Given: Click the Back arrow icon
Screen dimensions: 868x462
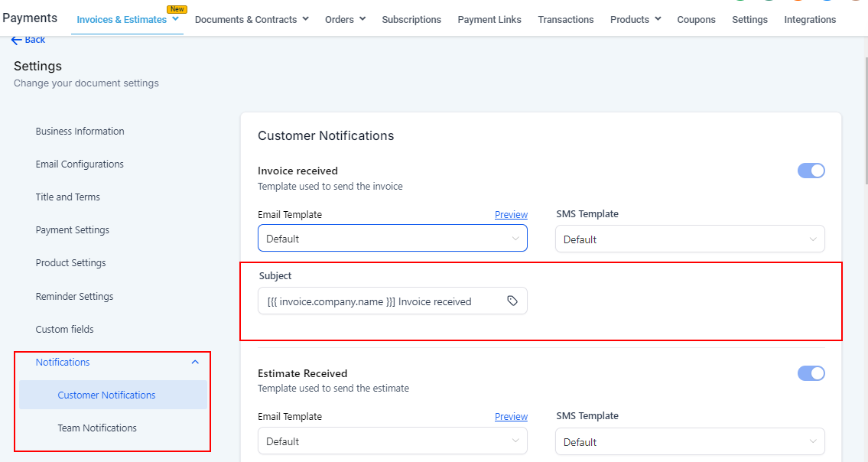Looking at the screenshot, I should [16, 40].
